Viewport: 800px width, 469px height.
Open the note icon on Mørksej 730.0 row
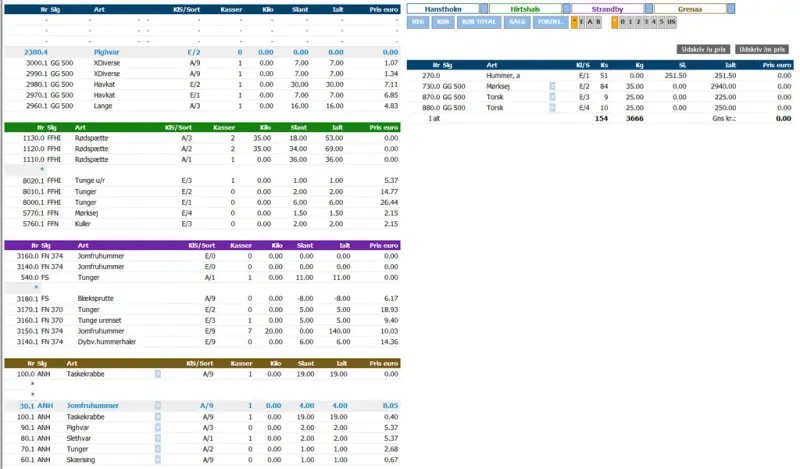click(x=552, y=86)
